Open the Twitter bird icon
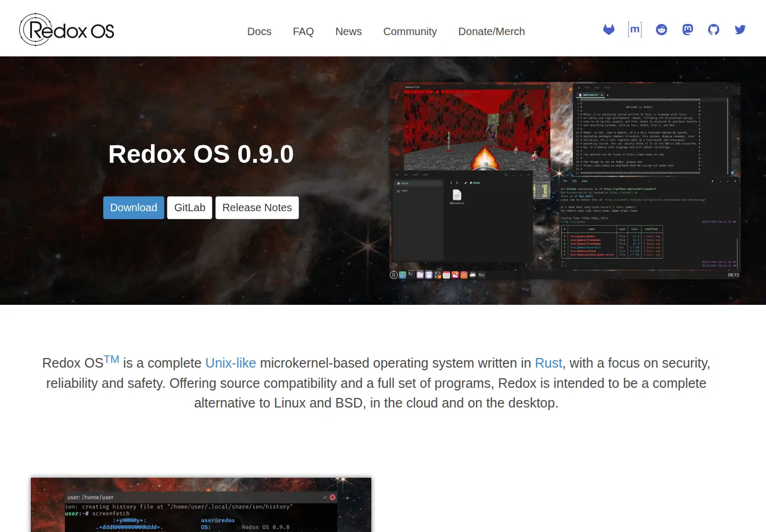The image size is (766, 532). (x=740, y=30)
